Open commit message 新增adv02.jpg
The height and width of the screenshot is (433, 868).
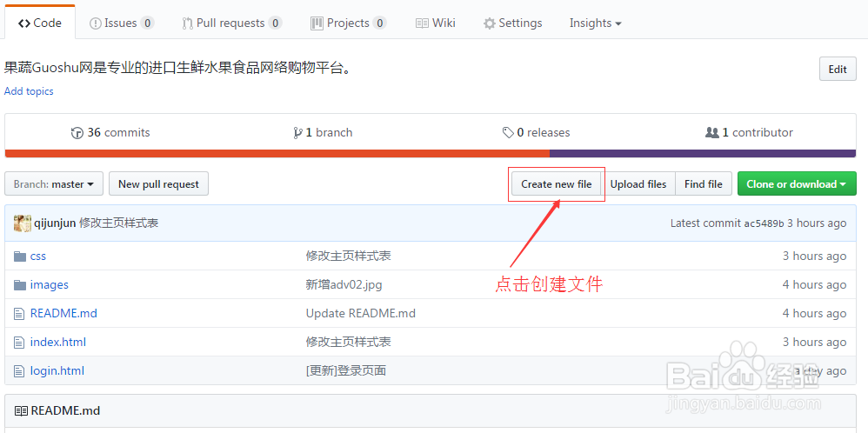click(x=344, y=284)
